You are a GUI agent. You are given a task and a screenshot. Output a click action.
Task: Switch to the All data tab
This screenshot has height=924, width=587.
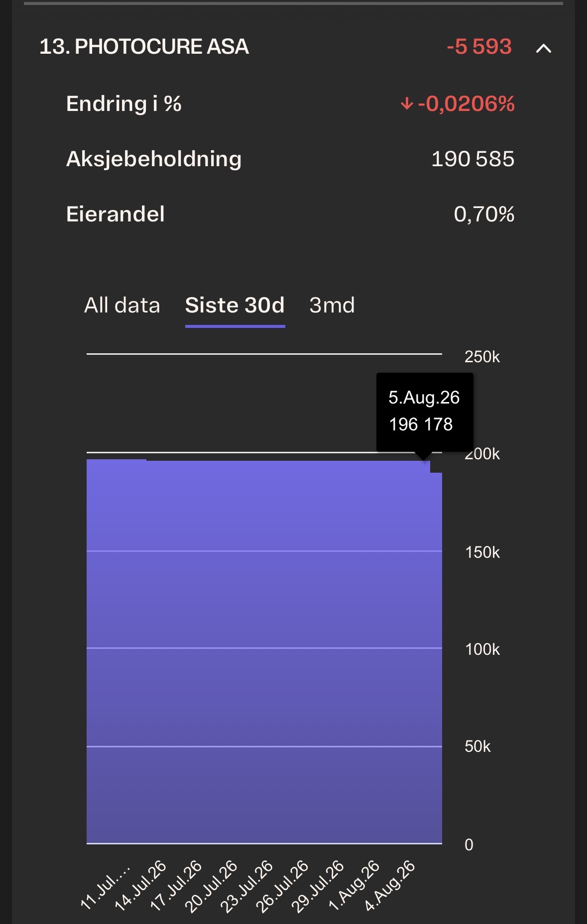(x=122, y=305)
